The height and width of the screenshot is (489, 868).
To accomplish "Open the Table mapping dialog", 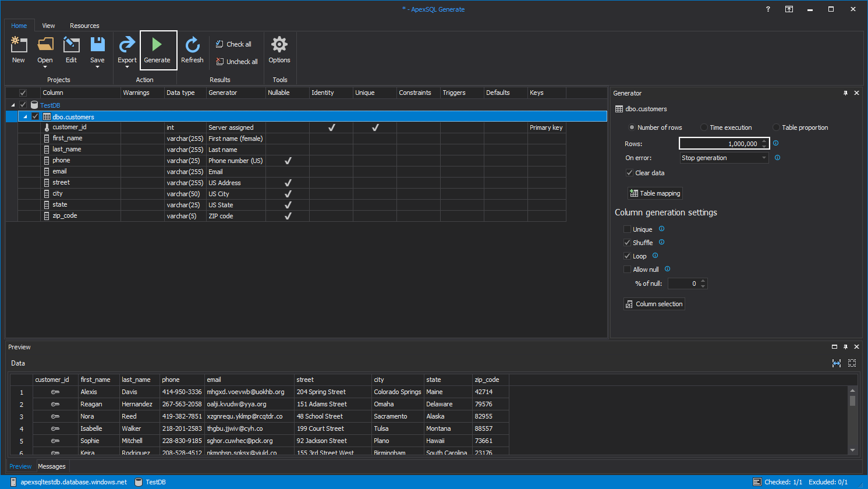I will coord(654,193).
